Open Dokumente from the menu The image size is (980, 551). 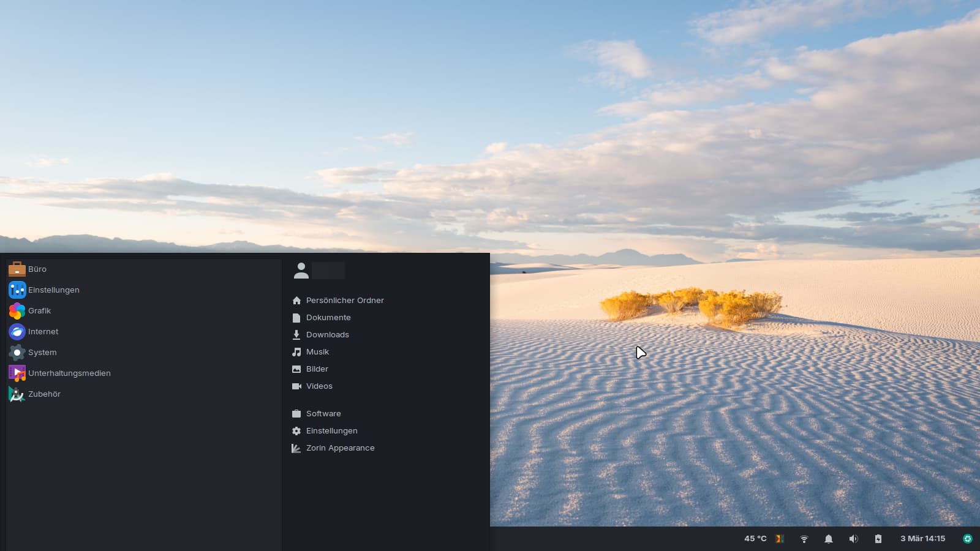328,317
